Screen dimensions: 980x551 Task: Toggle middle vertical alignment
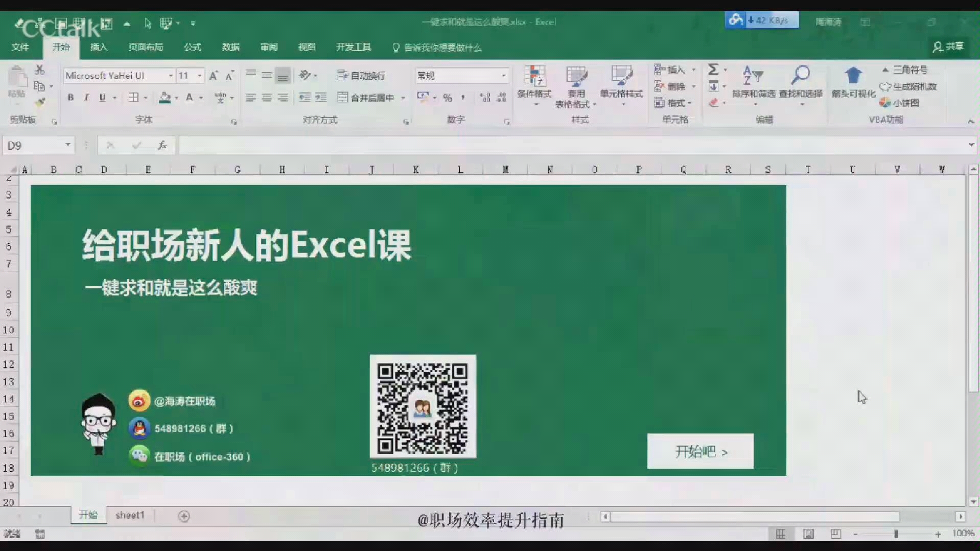[266, 76]
